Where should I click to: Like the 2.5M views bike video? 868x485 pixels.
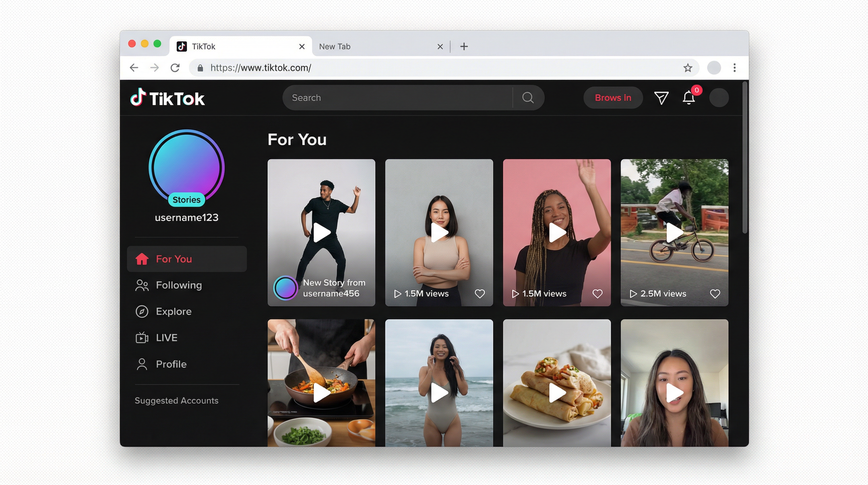coord(715,294)
